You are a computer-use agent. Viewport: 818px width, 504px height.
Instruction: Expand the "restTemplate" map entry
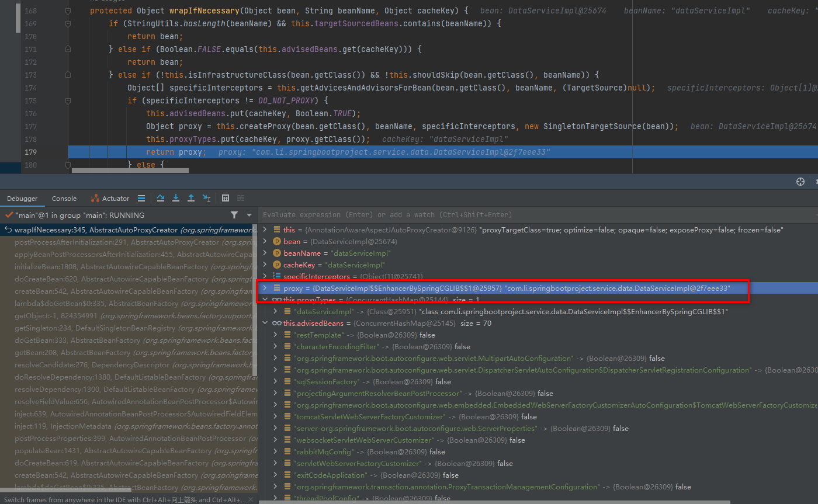point(276,335)
